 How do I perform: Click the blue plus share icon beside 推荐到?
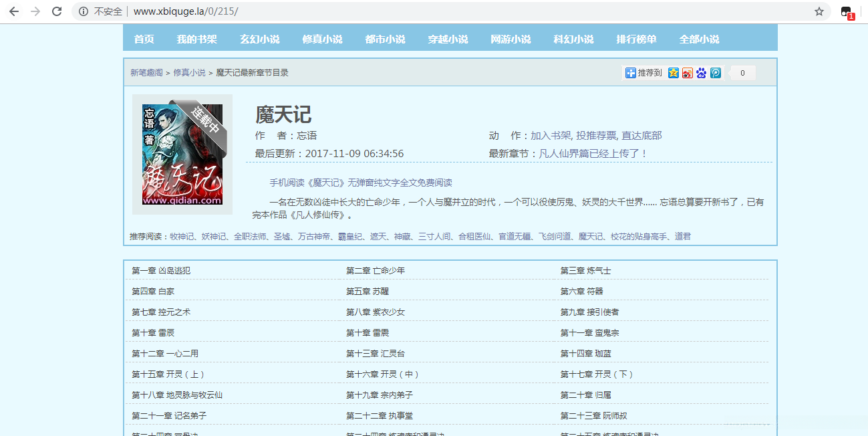[630, 73]
